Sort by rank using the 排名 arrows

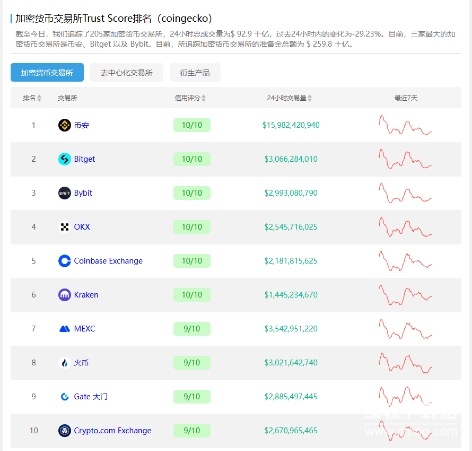click(x=39, y=98)
